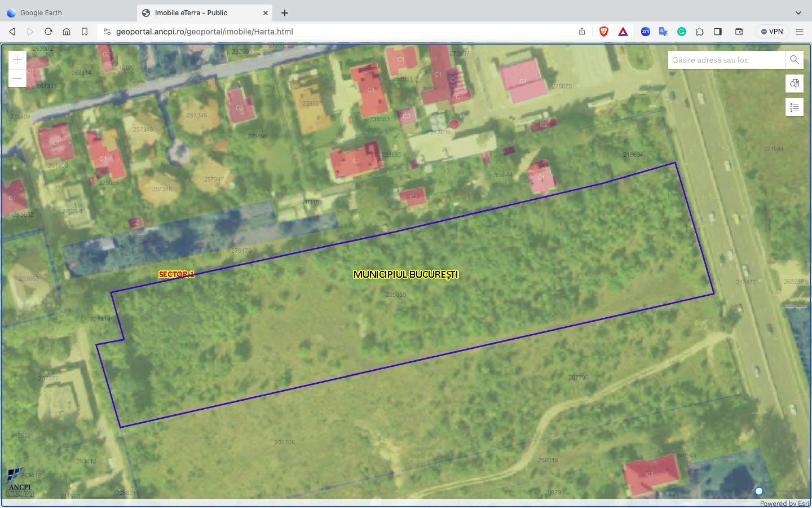Image resolution: width=812 pixels, height=508 pixels.
Task: Open site settings in the address bar
Action: coord(107,32)
